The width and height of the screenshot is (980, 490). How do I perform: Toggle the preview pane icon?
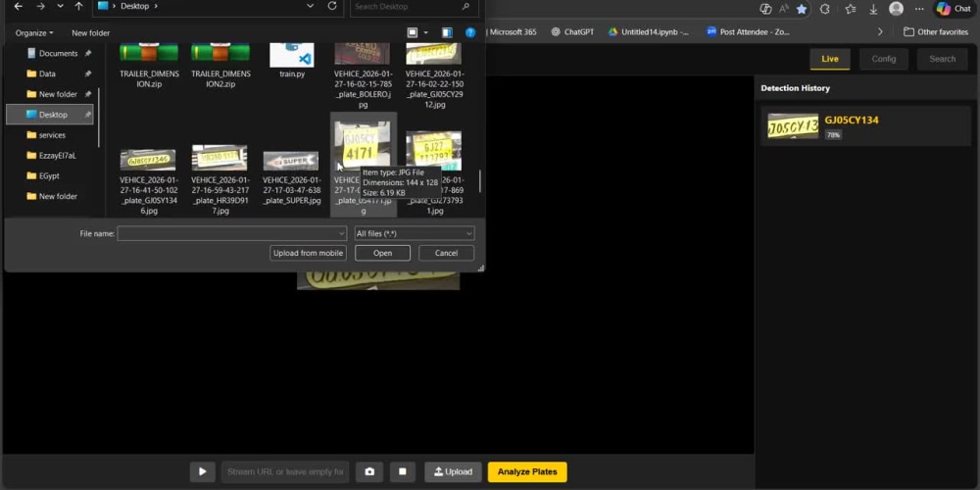(x=447, y=32)
